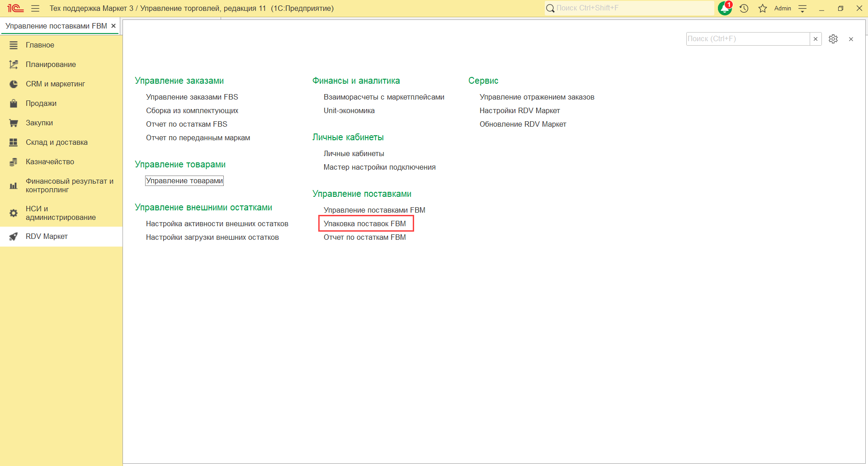Open the notifications bell icon

[x=725, y=8]
